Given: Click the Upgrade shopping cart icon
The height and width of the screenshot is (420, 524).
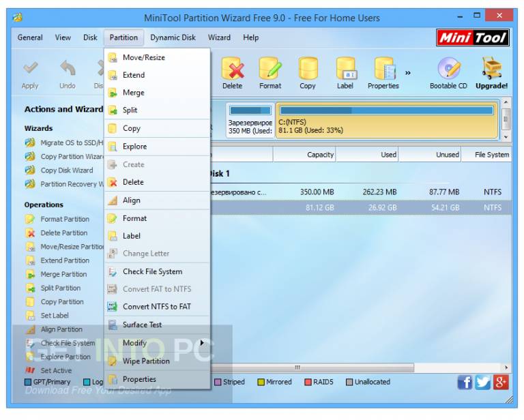Looking at the screenshot, I should click(491, 68).
